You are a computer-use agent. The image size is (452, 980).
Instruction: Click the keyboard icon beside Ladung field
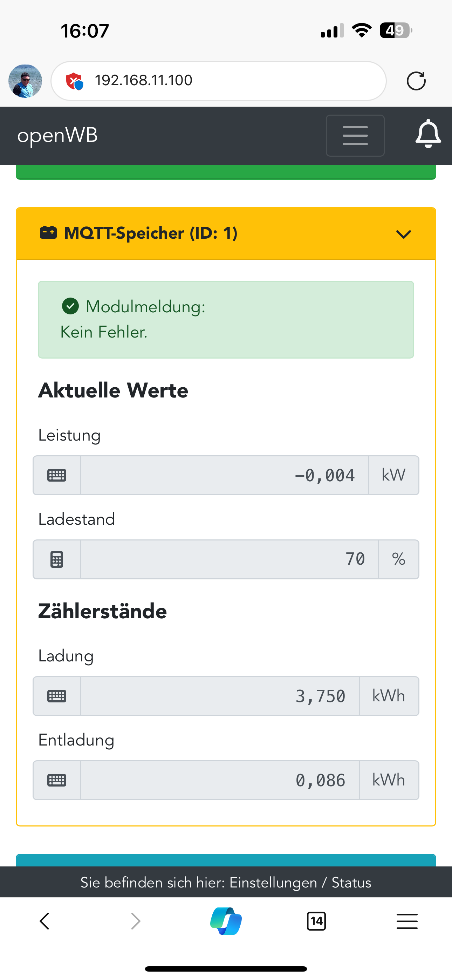coord(57,696)
